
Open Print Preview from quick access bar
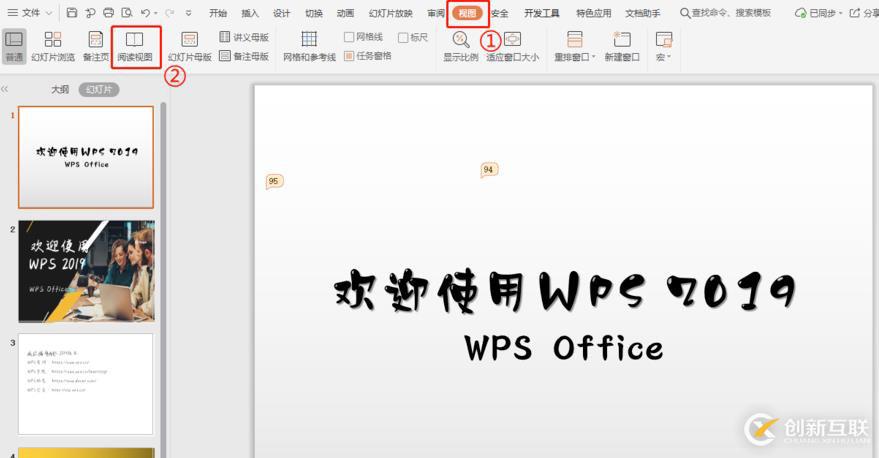[127, 12]
